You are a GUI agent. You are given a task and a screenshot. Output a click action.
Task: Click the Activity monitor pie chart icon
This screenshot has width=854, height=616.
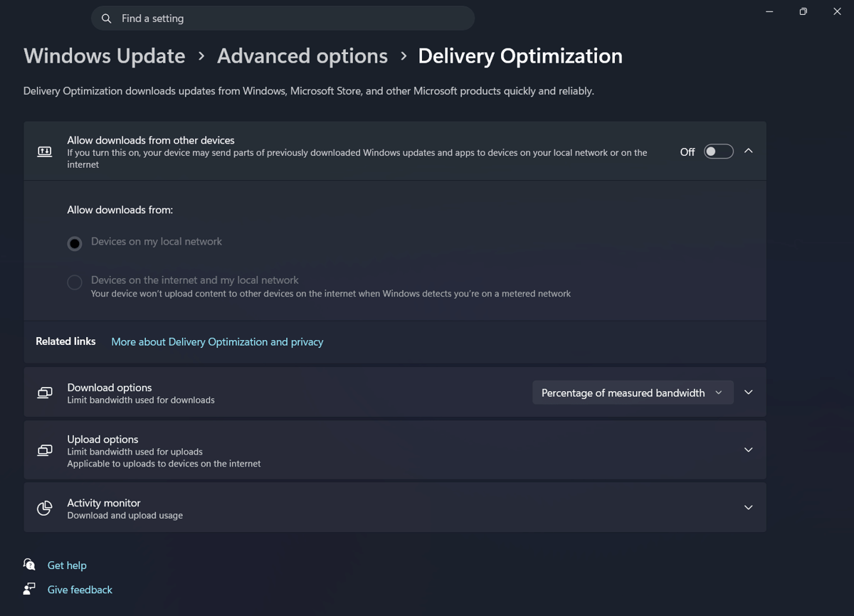coord(44,508)
